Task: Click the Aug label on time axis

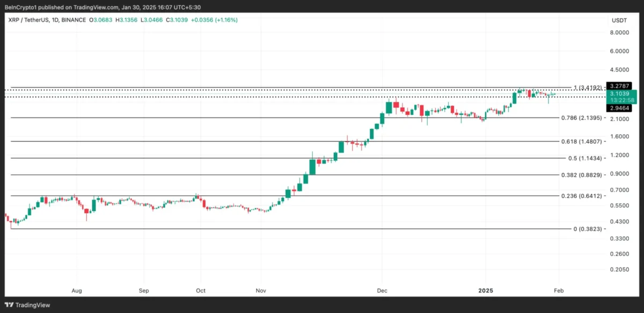Action: (77, 290)
